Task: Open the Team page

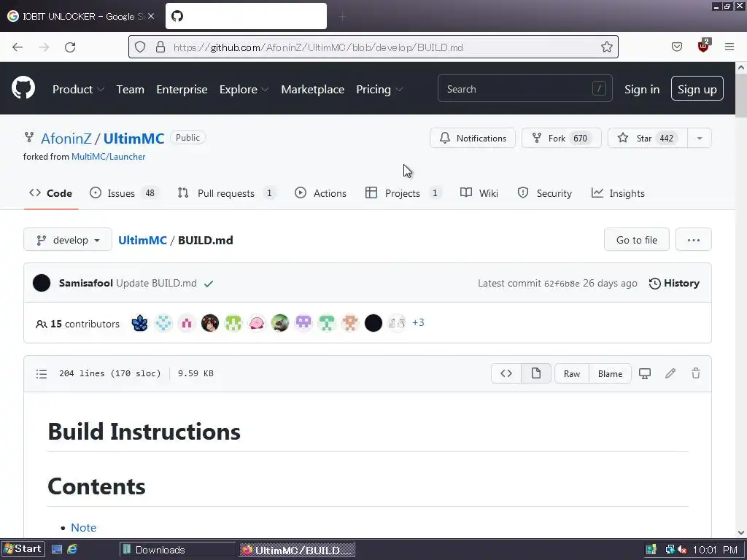Action: [130, 90]
